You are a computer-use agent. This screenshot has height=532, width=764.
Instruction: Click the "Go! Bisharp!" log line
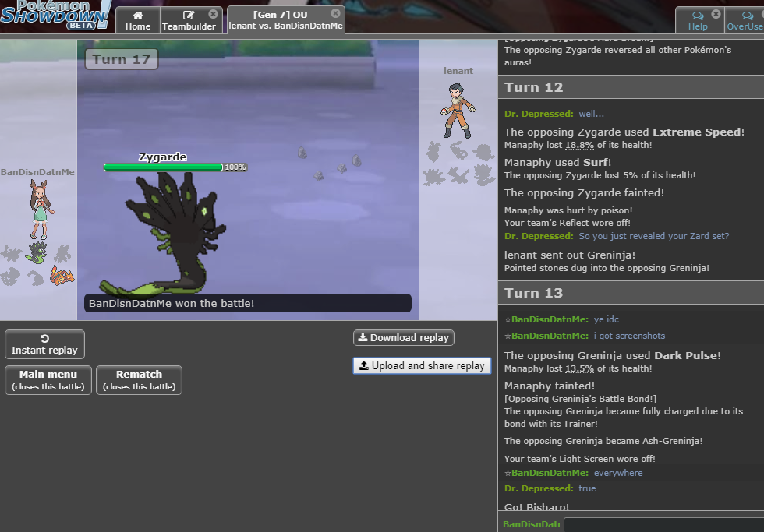click(536, 506)
